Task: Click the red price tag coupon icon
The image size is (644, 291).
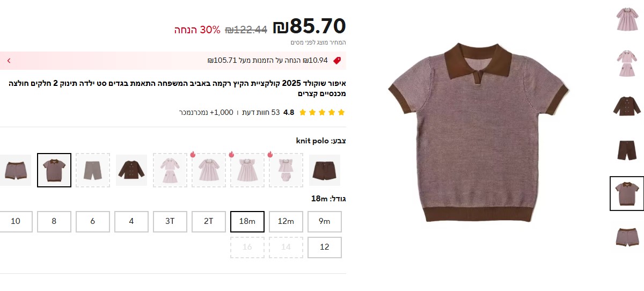Action: coord(337,61)
